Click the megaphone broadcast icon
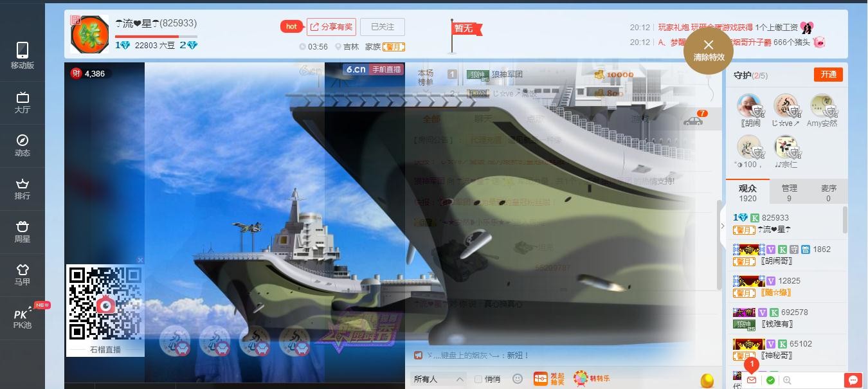 pyautogui.click(x=418, y=355)
